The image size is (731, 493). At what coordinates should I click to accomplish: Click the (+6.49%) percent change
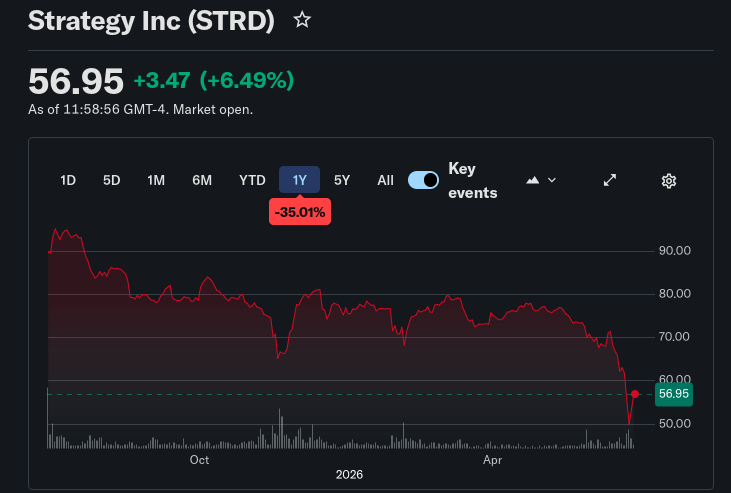[247, 80]
